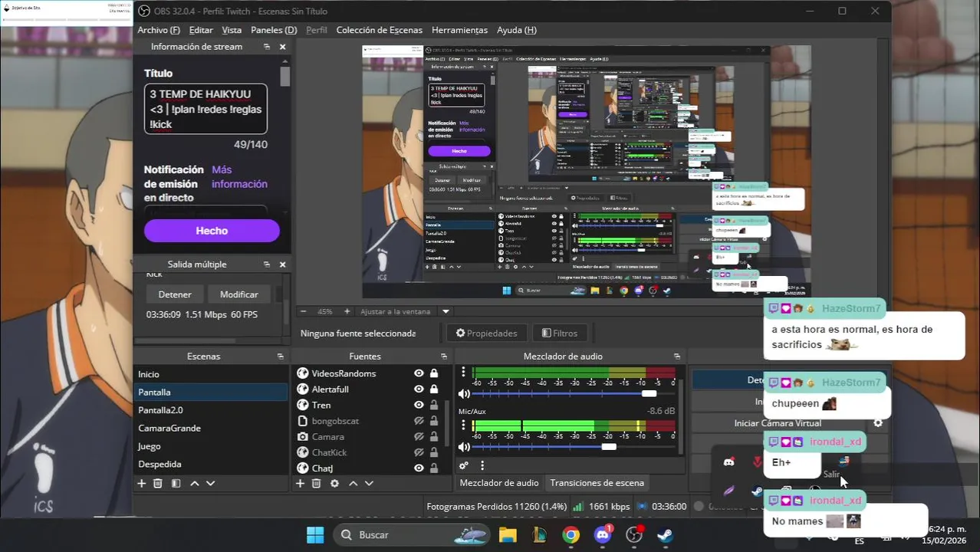
Task: Float the Escenas dock panel
Action: pyautogui.click(x=280, y=356)
